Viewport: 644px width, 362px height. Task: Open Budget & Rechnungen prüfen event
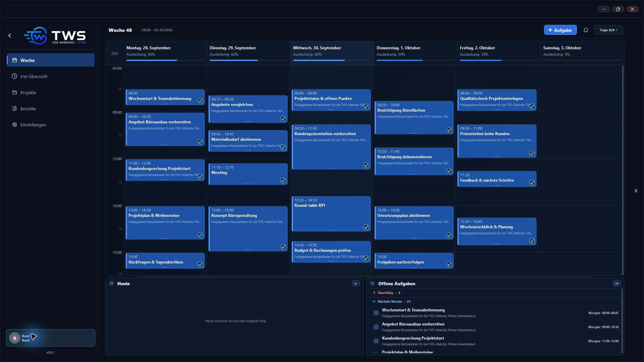[x=331, y=252]
